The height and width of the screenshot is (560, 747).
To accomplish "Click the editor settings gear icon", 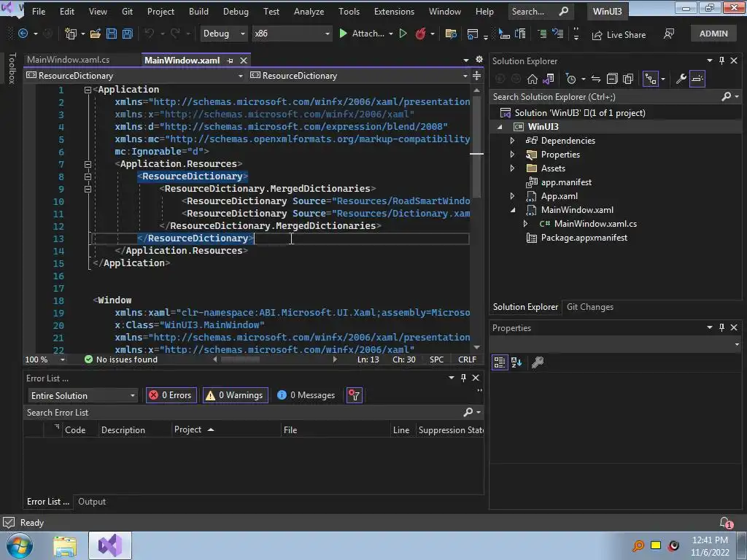I will click(x=479, y=60).
